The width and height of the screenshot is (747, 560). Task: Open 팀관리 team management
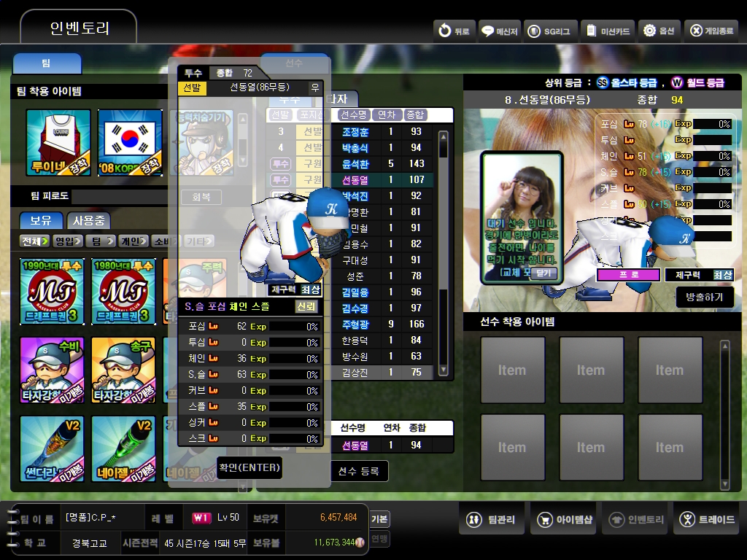pyautogui.click(x=493, y=519)
